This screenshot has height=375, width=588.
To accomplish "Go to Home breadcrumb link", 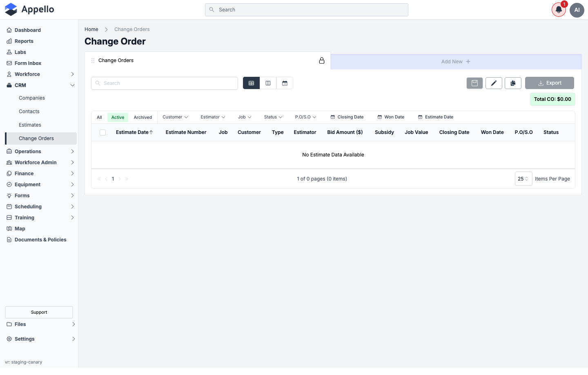I will [x=91, y=29].
